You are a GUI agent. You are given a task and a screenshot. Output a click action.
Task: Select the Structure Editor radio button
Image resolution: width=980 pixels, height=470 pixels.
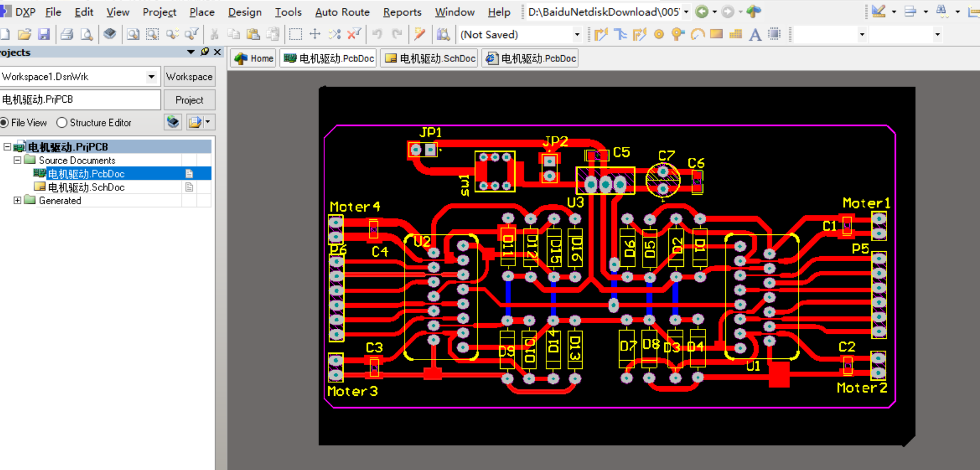pyautogui.click(x=62, y=122)
